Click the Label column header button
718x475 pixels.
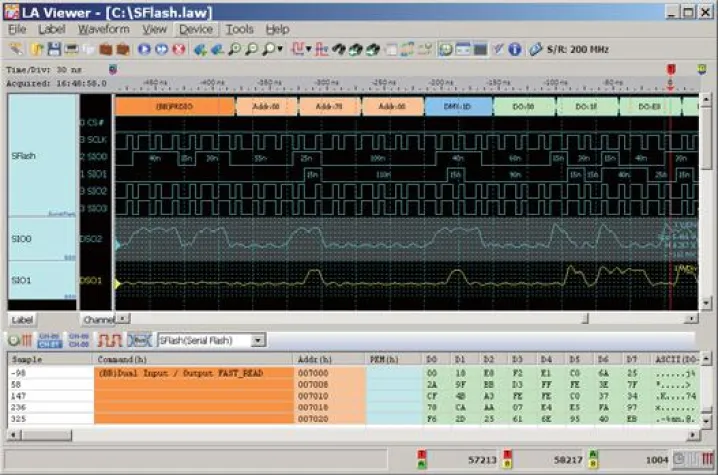(x=21, y=319)
